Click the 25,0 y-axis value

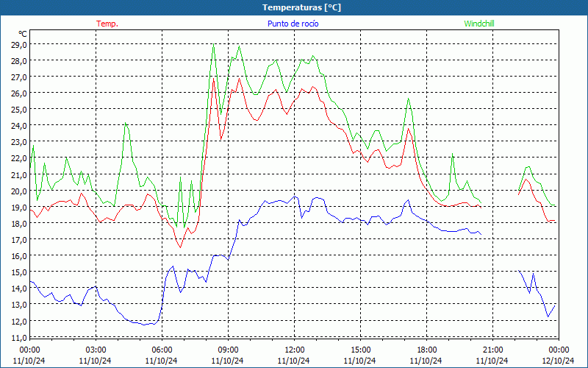(19, 109)
